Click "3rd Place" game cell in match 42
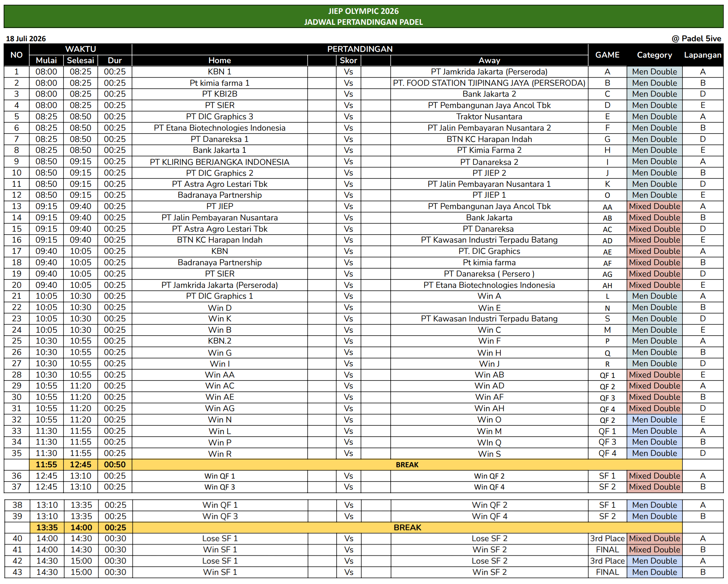Image resolution: width=728 pixels, height=584 pixels. 607,561
